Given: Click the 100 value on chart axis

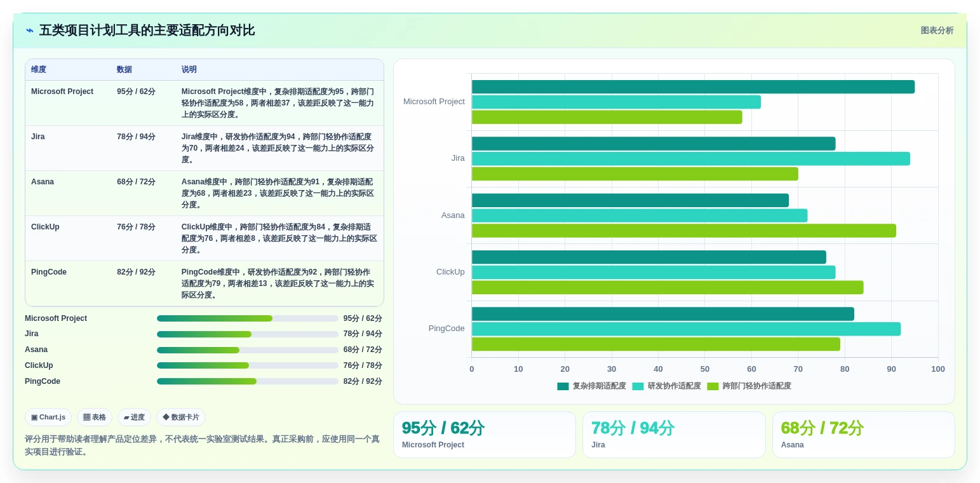Looking at the screenshot, I should (938, 369).
